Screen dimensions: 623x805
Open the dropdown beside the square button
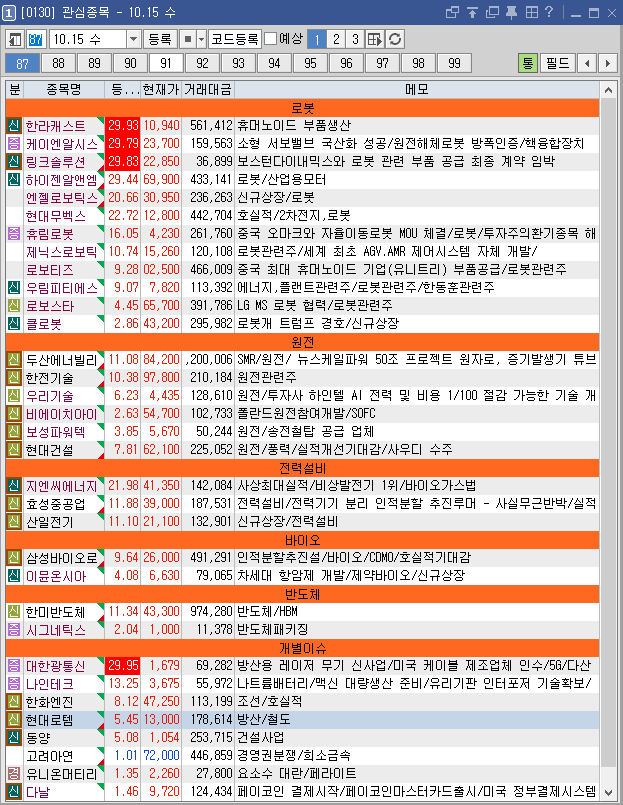coord(199,39)
